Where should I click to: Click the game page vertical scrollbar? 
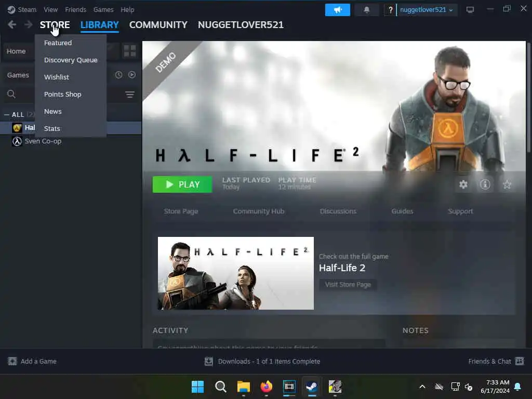(528, 98)
